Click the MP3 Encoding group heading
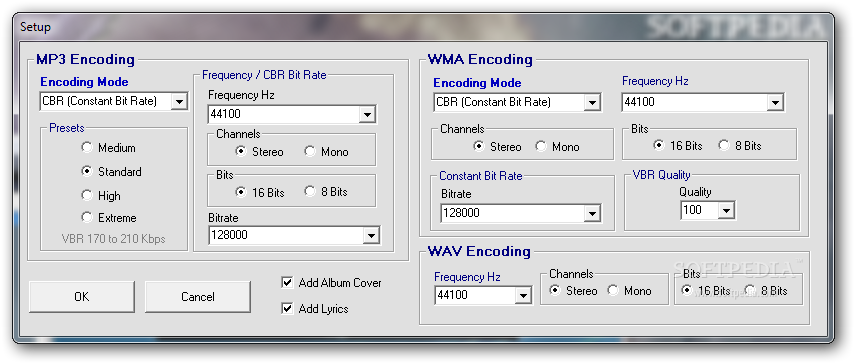The width and height of the screenshot is (855, 364). [85, 59]
